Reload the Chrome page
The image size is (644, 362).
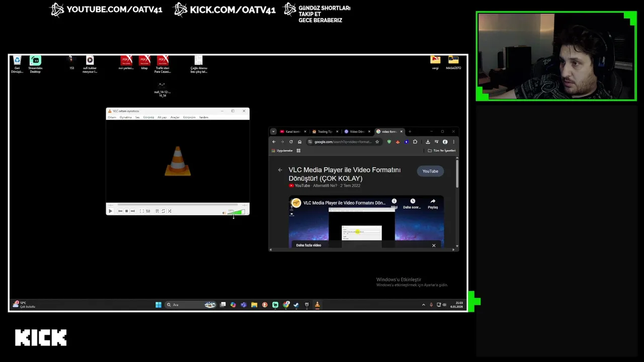coord(291,142)
